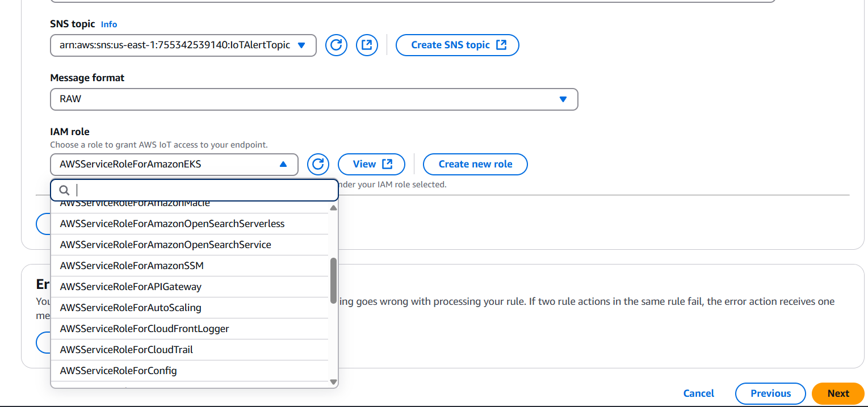
Task: Select AWSServiceRoleForAPIGateway role
Action: click(190, 287)
